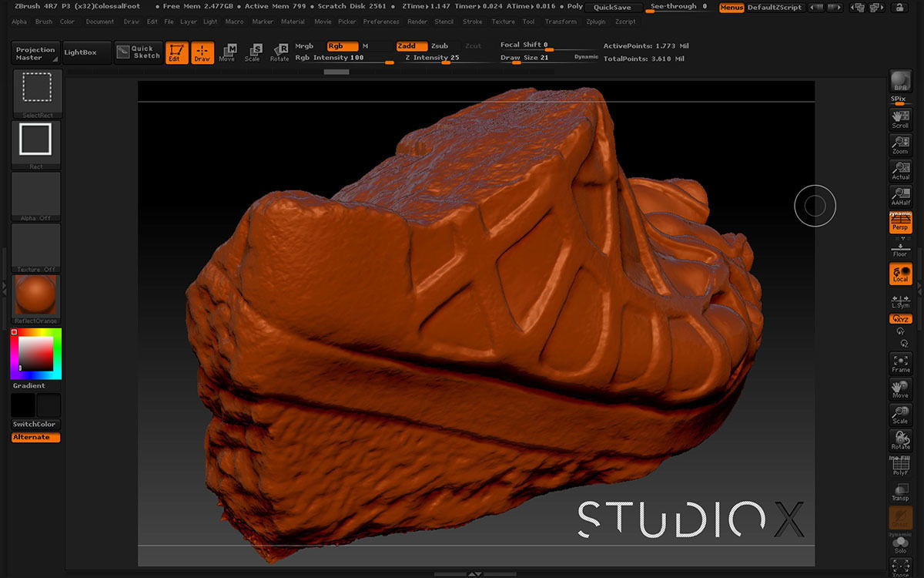Open the Texture Off picker
924x578 pixels.
tap(36, 247)
